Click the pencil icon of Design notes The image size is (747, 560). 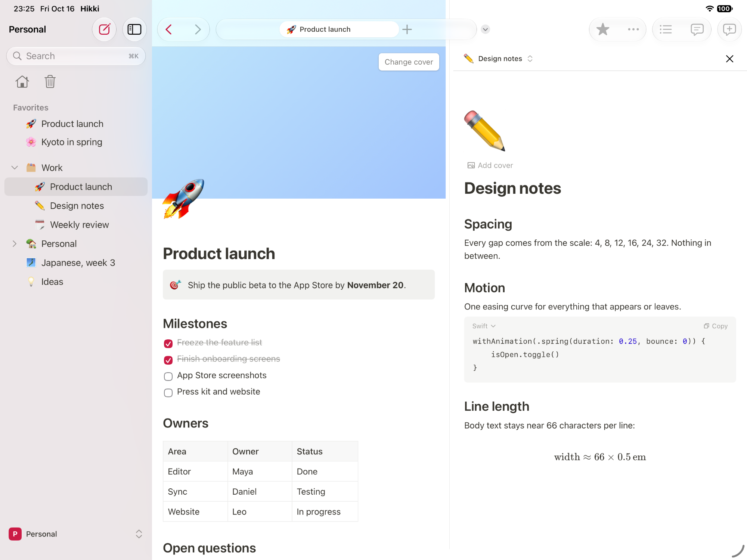coord(485,131)
